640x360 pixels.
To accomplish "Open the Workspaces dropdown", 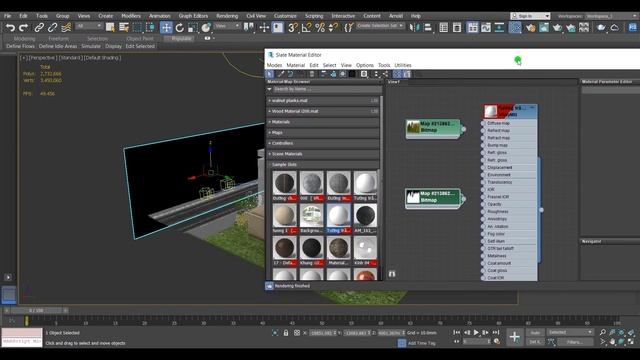I will pos(611,16).
